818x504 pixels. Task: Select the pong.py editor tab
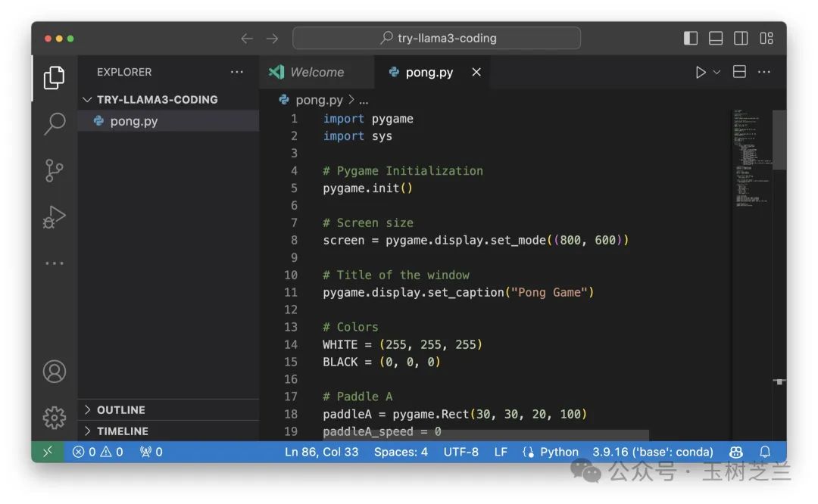(429, 72)
